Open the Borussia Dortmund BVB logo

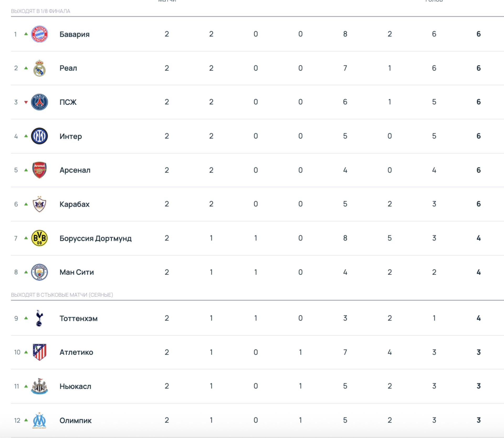(39, 238)
